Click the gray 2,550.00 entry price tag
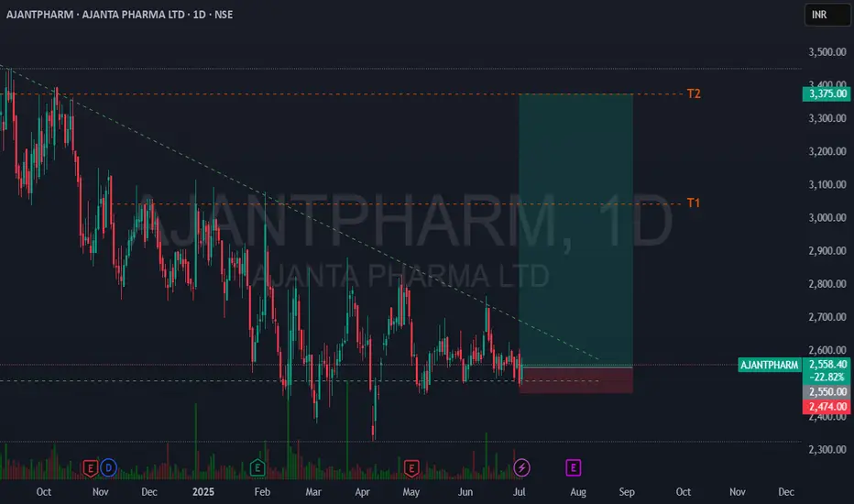 827,392
